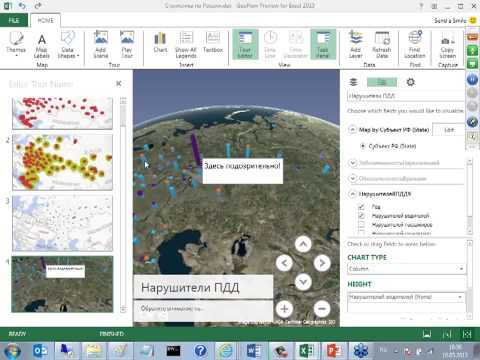Image resolution: width=480 pixels, height=360 pixels.
Task: Uncheck the Год field checkbox
Action: (x=361, y=207)
